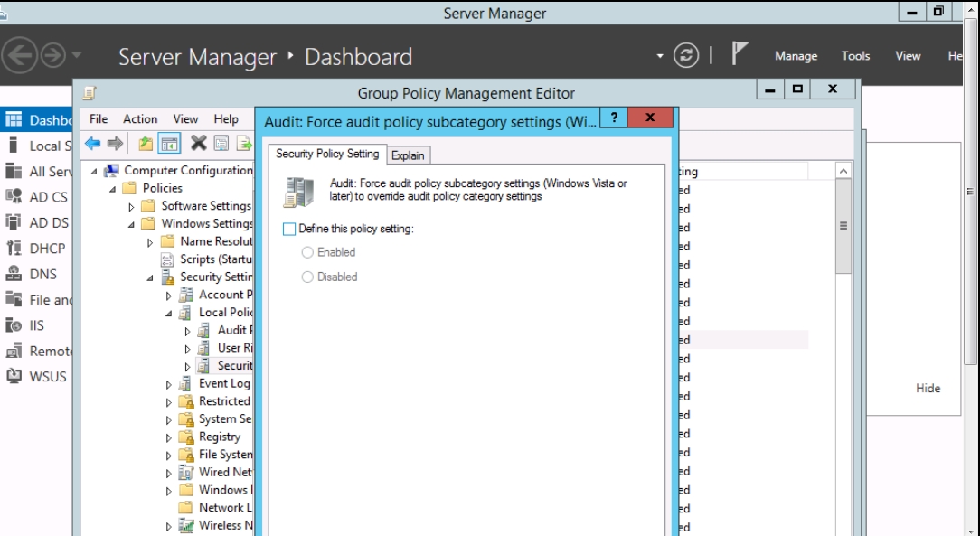
Task: Click the Up one level folder icon
Action: click(146, 144)
